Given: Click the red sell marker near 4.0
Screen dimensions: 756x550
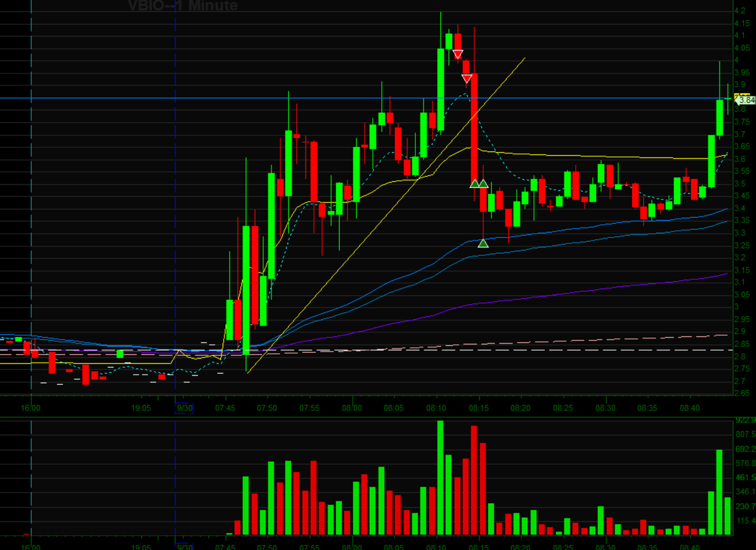Looking at the screenshot, I should click(x=458, y=54).
